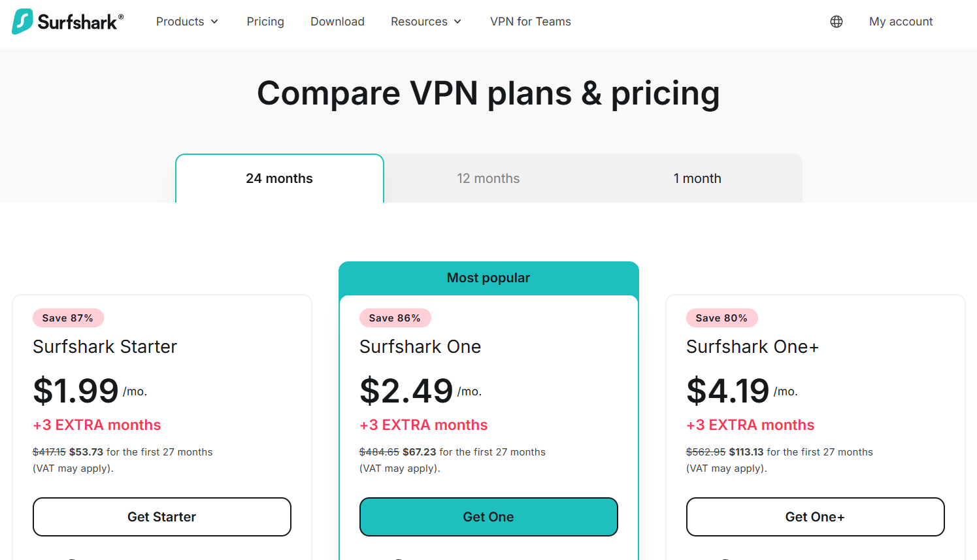Go to the Download page
The width and height of the screenshot is (977, 560).
337,22
